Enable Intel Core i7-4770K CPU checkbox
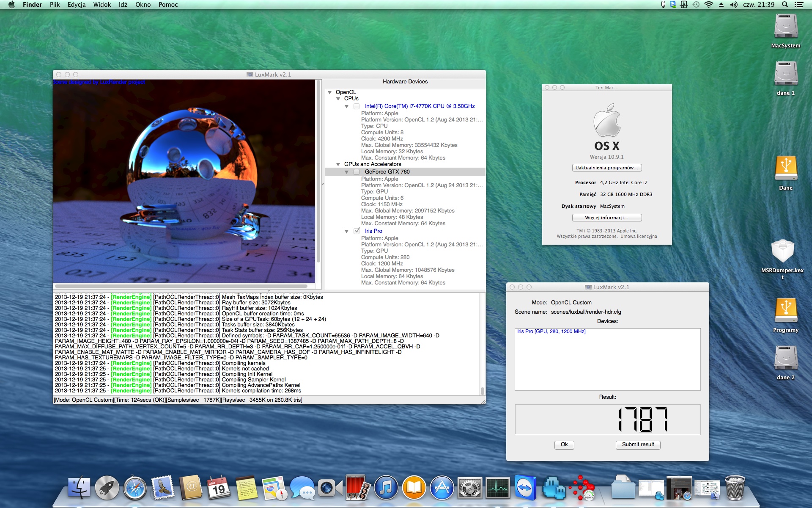This screenshot has width=812, height=508. click(357, 106)
